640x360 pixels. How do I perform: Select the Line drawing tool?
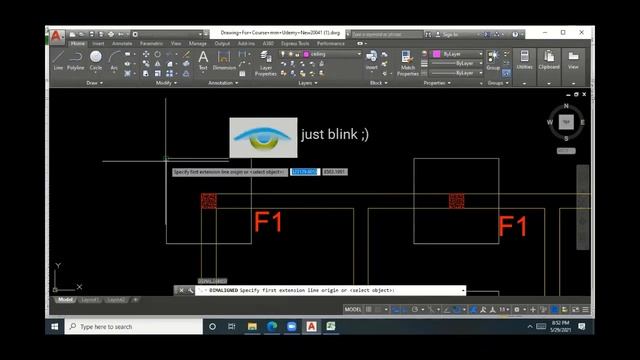pyautogui.click(x=58, y=60)
